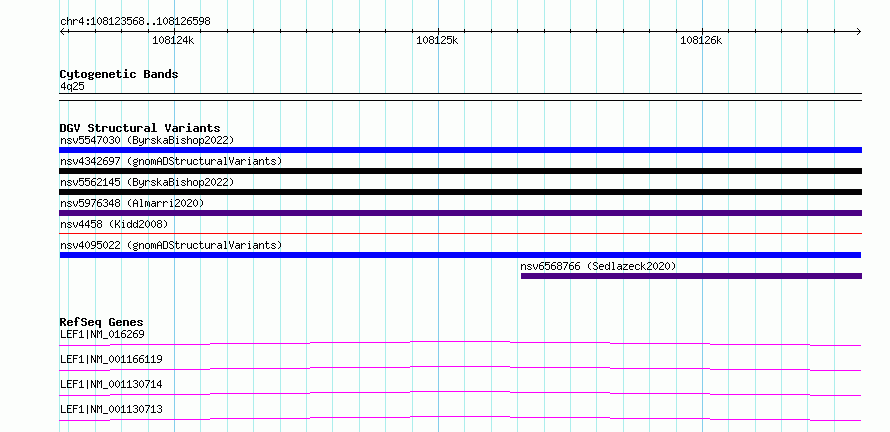The height and width of the screenshot is (432, 890).
Task: Click the Cytogenetic Bands track title
Action: pyautogui.click(x=119, y=74)
